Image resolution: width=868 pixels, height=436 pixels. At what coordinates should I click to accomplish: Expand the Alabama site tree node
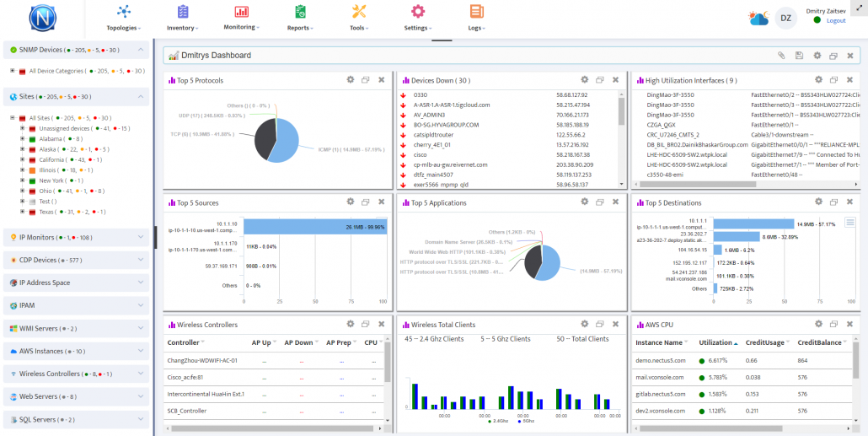click(x=22, y=138)
